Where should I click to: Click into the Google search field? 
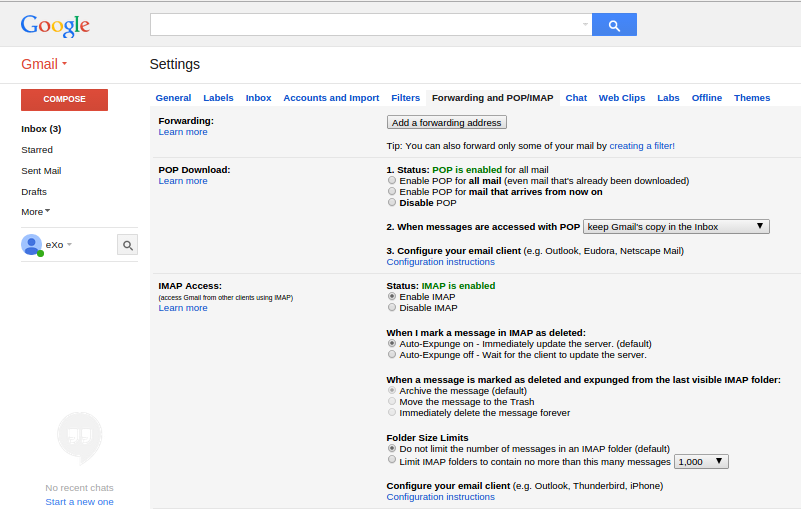366,25
